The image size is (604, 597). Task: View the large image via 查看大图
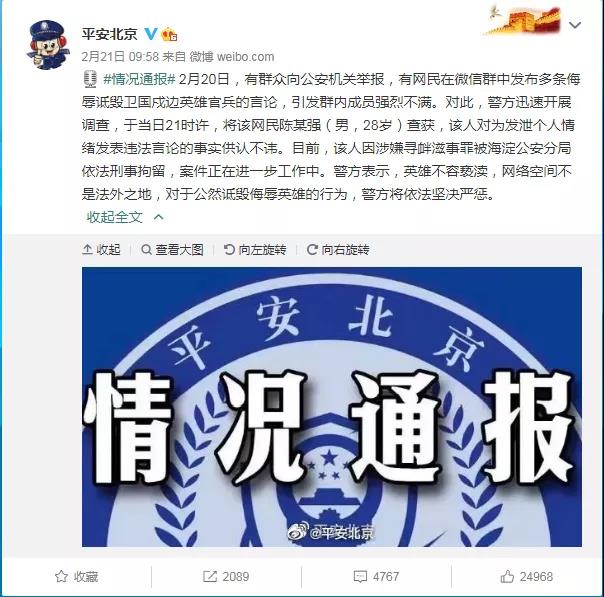[172, 250]
